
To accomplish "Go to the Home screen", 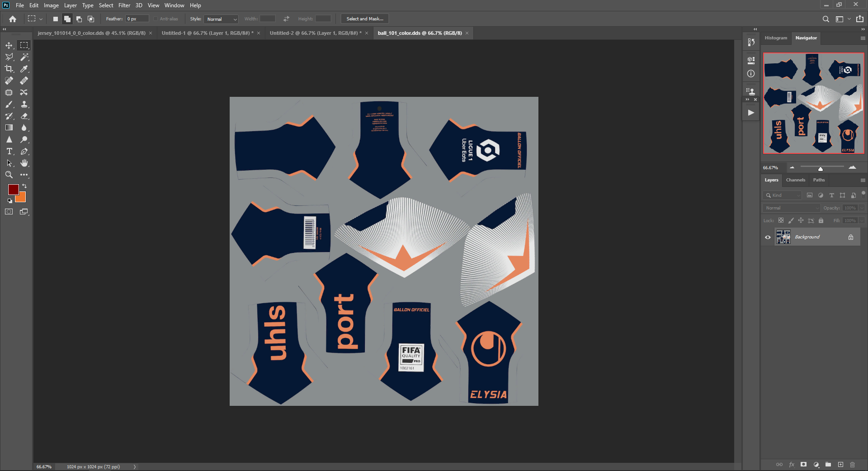I will point(13,19).
